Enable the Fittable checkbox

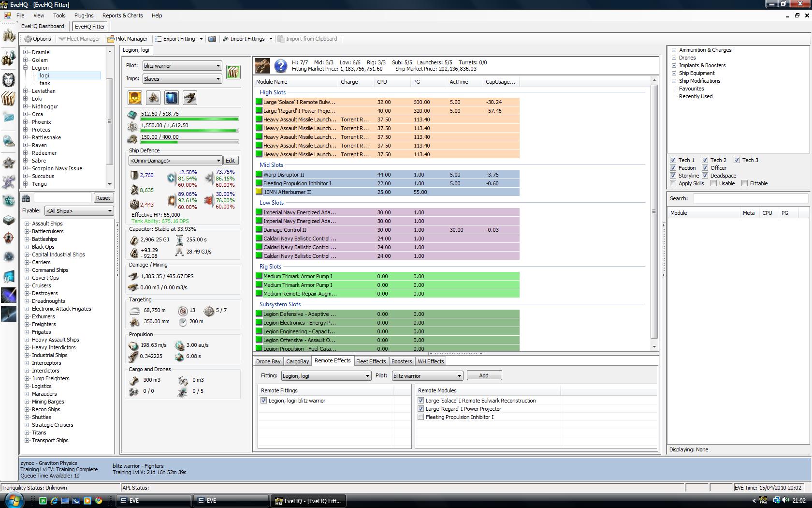click(745, 183)
